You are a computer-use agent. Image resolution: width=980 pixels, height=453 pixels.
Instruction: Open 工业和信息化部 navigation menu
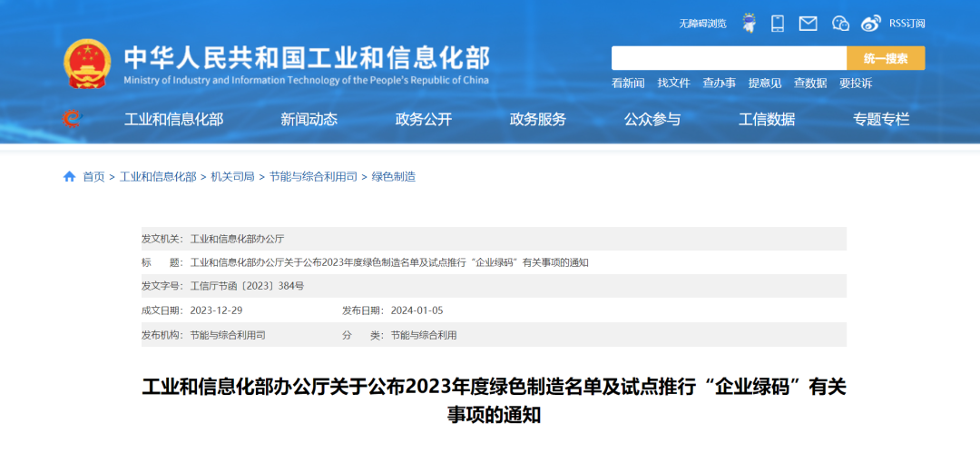[x=173, y=120]
